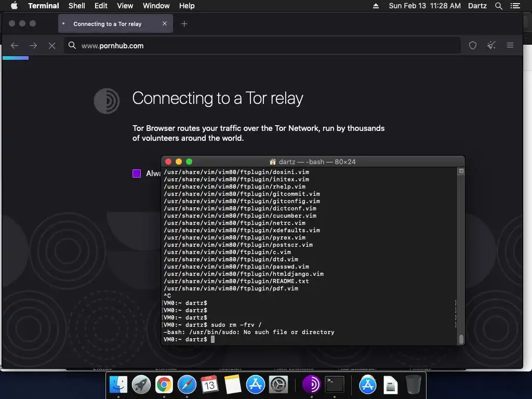Image resolution: width=532 pixels, height=399 pixels.
Task: Open the Window menu
Action: pos(156,6)
